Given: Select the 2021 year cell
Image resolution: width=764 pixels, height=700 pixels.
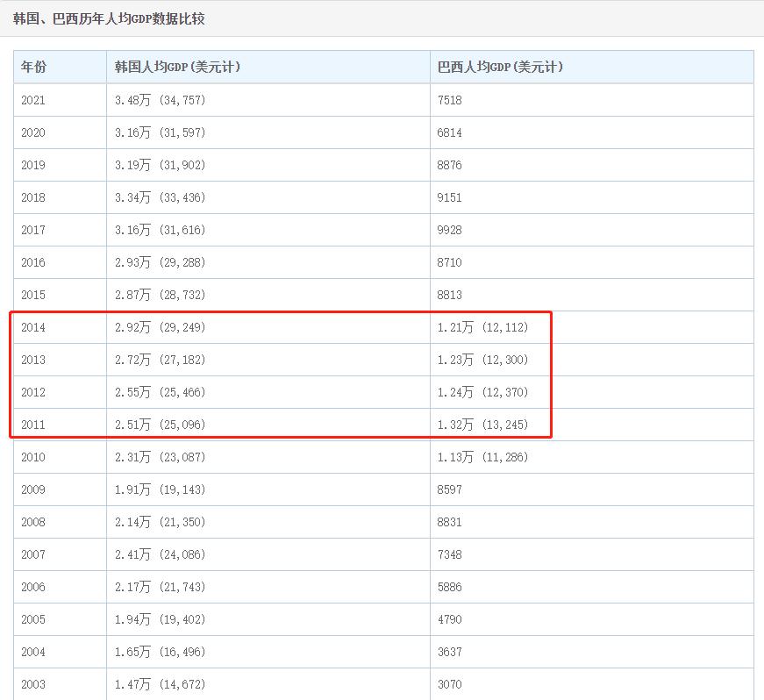Looking at the screenshot, I should point(33,100).
